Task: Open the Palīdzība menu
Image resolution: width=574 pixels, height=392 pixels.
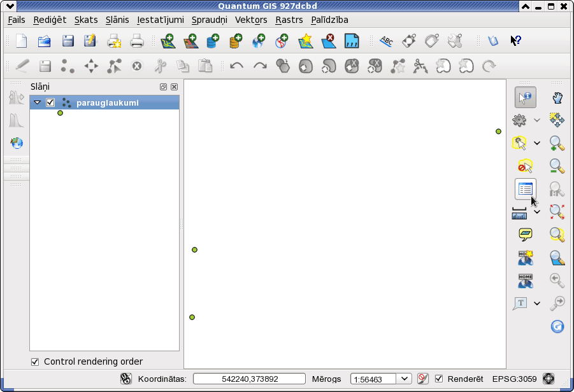Action: pyautogui.click(x=329, y=20)
